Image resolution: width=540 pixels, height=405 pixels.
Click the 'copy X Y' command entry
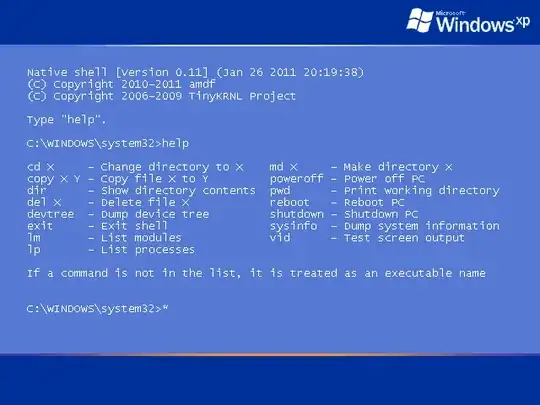(x=53, y=179)
